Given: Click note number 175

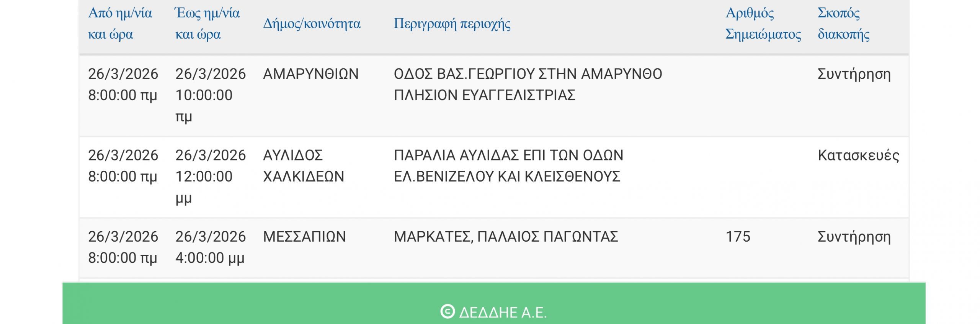Looking at the screenshot, I should coord(738,237).
